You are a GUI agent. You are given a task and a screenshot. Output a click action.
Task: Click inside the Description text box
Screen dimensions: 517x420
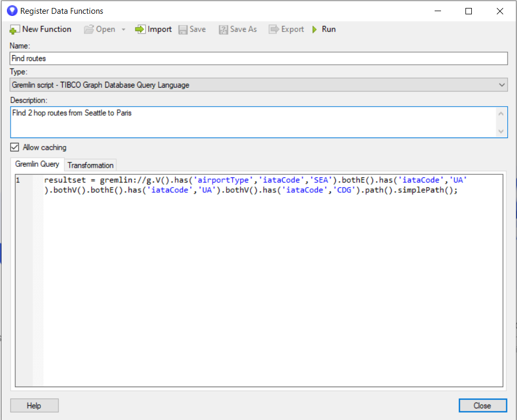point(253,122)
